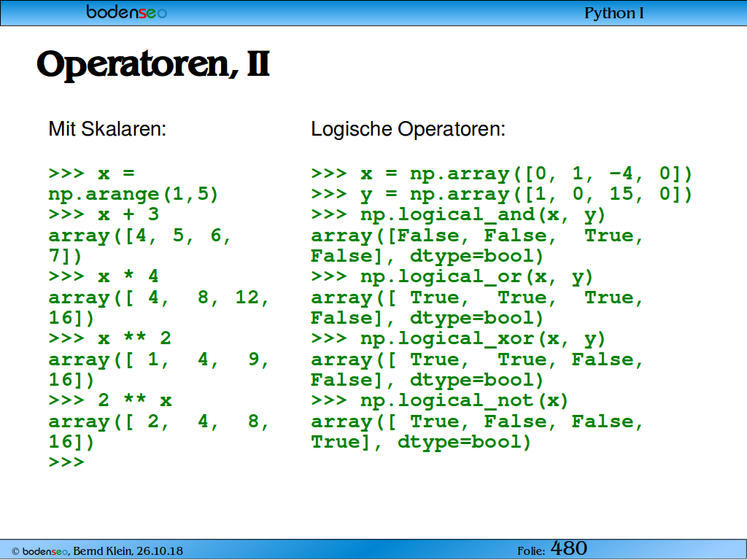
Task: Click the code line '>>> x * 4'
Action: tap(104, 276)
